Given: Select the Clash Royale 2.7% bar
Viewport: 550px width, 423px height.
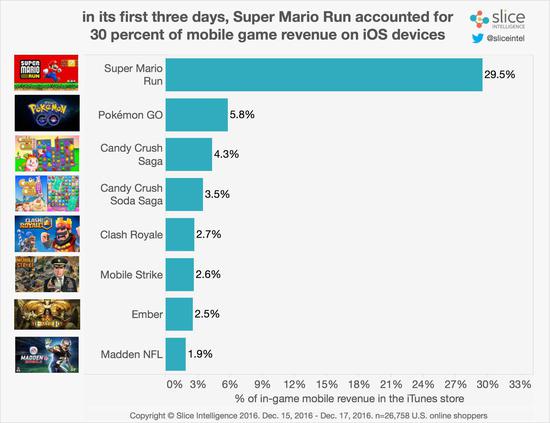Looking at the screenshot, I should (x=180, y=234).
